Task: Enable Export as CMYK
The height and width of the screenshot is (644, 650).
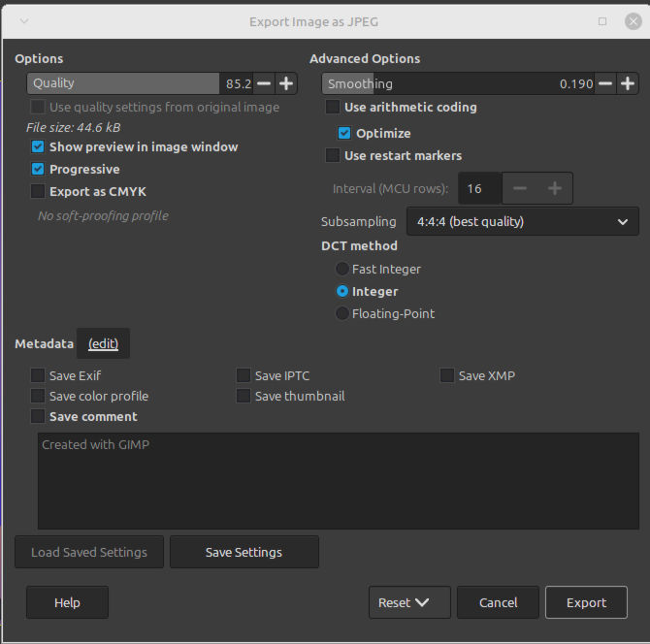Action: point(38,192)
